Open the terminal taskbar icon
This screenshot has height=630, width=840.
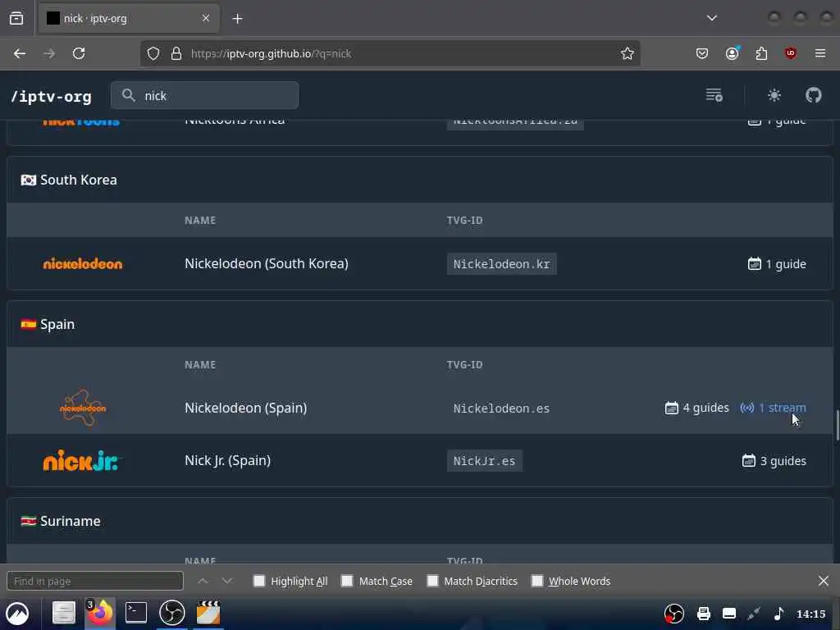[136, 612]
